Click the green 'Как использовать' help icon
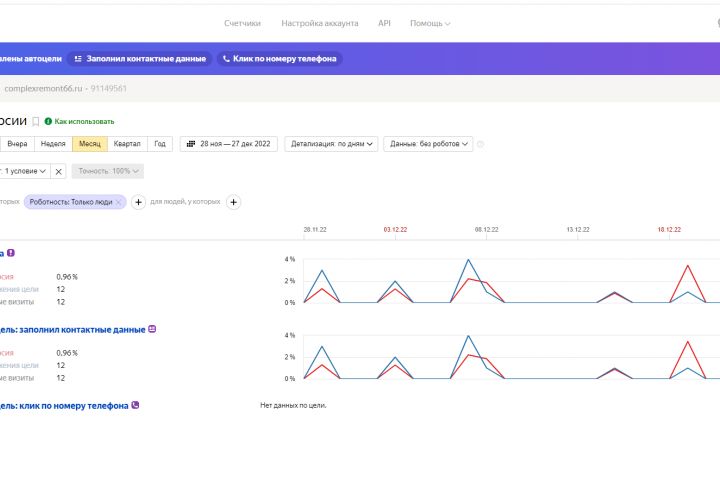This screenshot has width=720, height=480. click(x=48, y=121)
